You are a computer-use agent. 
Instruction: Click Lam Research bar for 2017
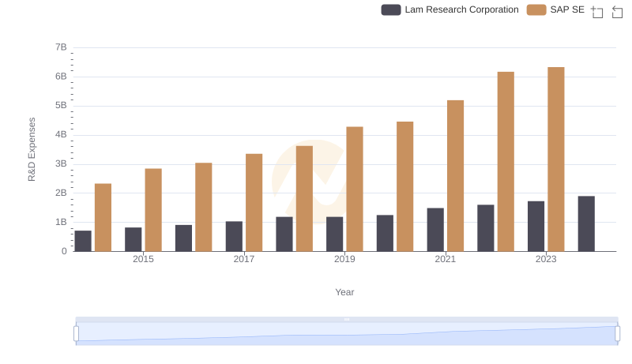click(x=234, y=236)
